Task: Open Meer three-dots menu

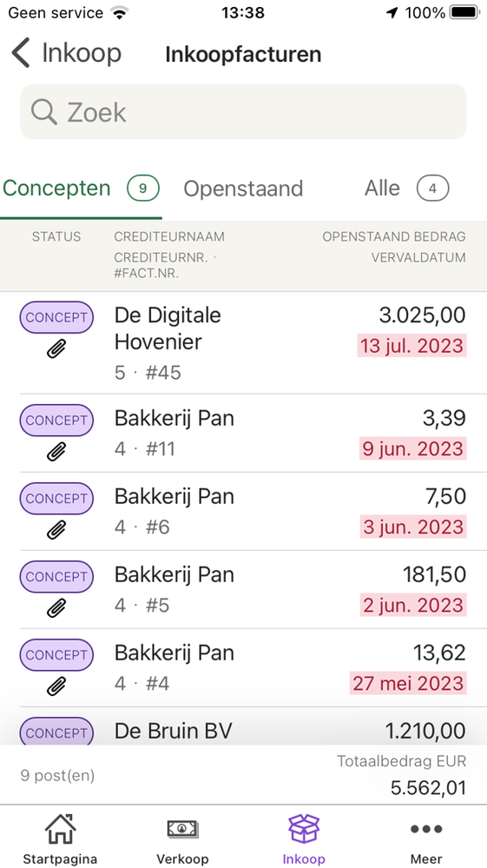Action: [x=425, y=829]
